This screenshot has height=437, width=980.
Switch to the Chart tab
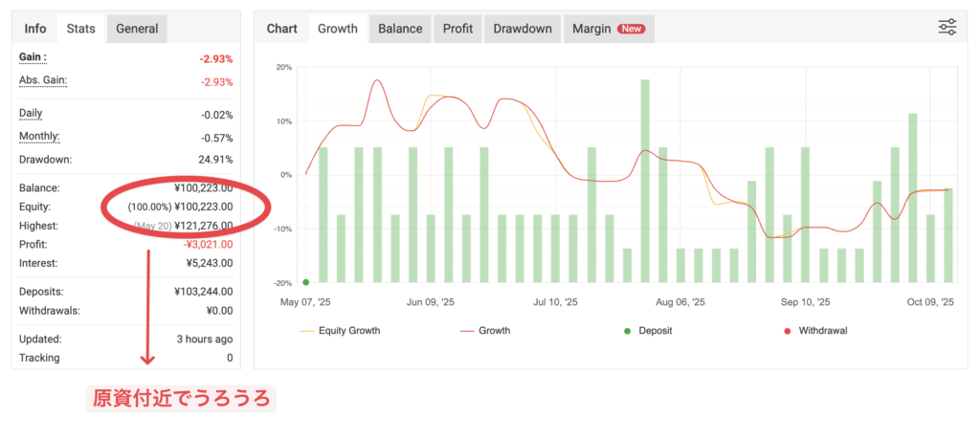[x=281, y=29]
